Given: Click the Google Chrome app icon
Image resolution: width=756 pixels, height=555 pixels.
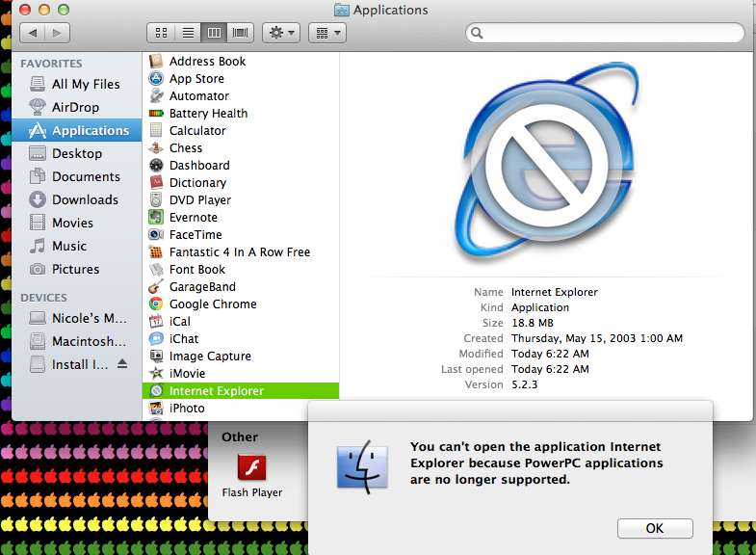Looking at the screenshot, I should pos(157,304).
